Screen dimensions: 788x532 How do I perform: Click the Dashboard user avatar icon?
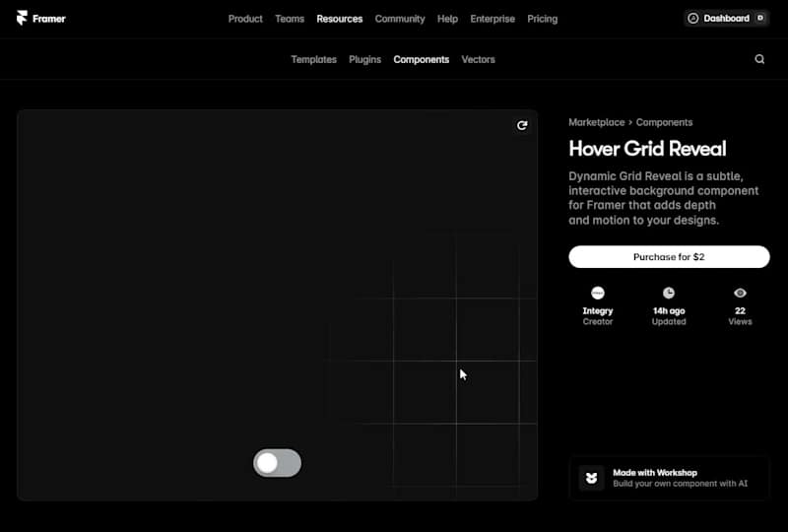pyautogui.click(x=693, y=18)
